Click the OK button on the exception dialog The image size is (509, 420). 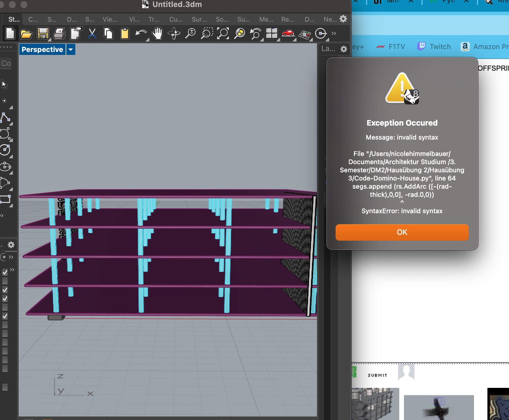pyautogui.click(x=402, y=232)
